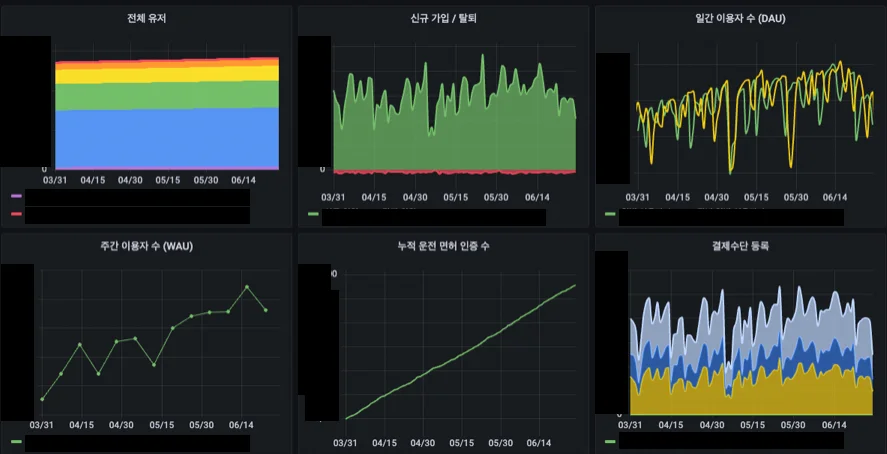Toggle green legend series in WAU panel

16,441
